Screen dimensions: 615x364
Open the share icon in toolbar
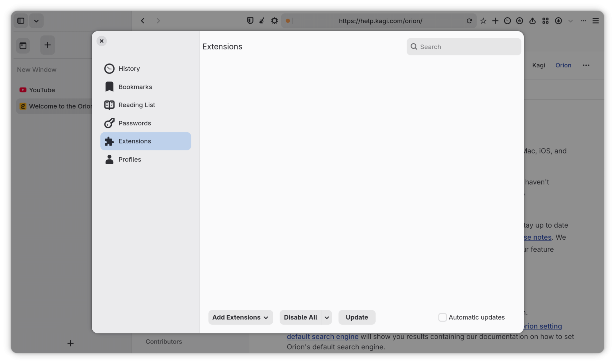tap(532, 21)
